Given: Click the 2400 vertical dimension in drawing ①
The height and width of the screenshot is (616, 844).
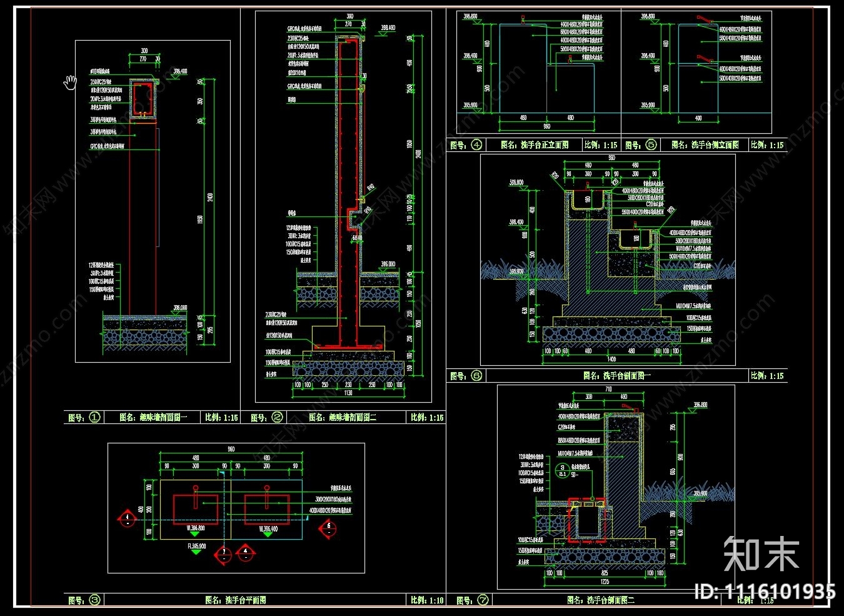Looking at the screenshot, I should click(211, 197).
